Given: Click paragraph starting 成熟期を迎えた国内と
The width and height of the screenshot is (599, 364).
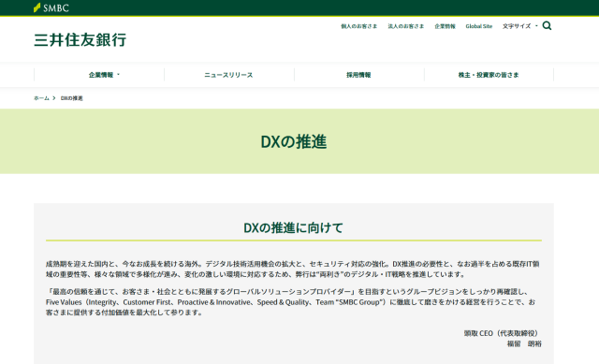Looking at the screenshot, I should pos(293,269).
